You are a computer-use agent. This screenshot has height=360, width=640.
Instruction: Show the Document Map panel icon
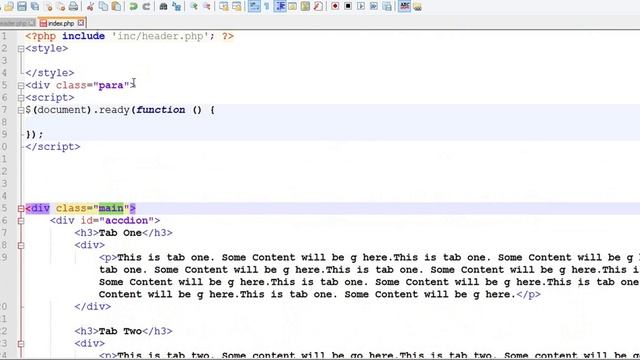(305, 7)
